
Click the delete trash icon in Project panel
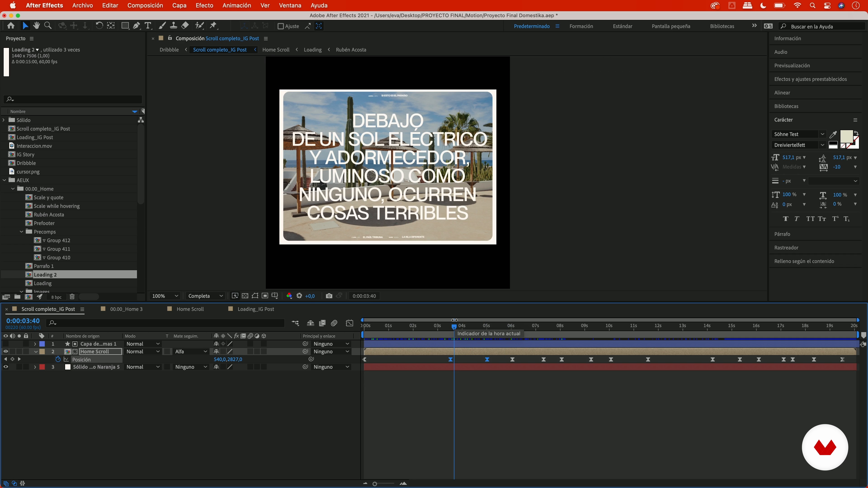tap(72, 297)
